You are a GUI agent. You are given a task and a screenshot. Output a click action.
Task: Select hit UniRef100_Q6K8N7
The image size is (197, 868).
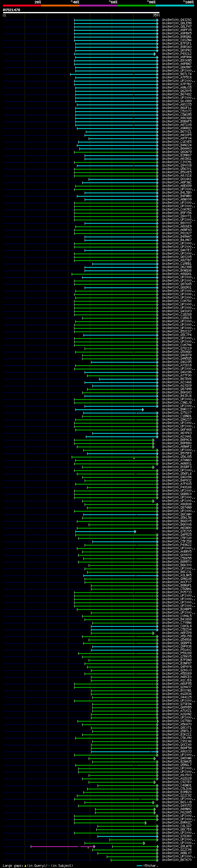pos(176,67)
